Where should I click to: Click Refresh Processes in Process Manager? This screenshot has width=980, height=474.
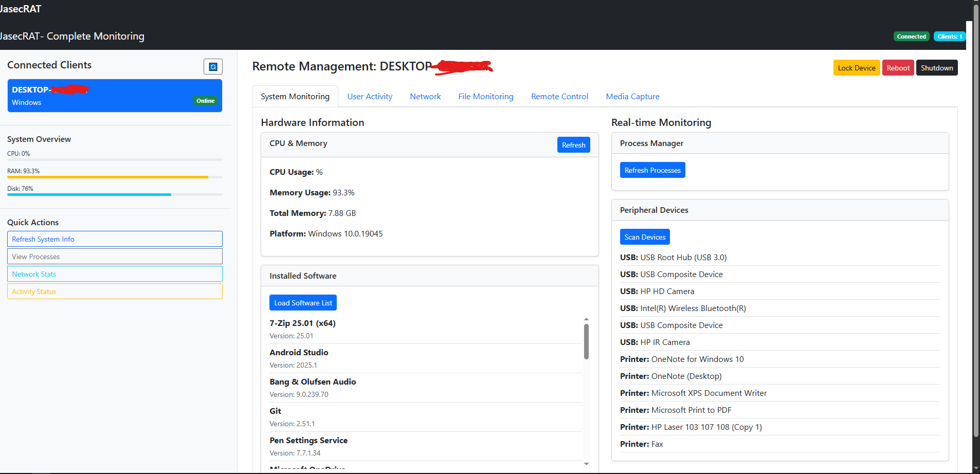[652, 170]
